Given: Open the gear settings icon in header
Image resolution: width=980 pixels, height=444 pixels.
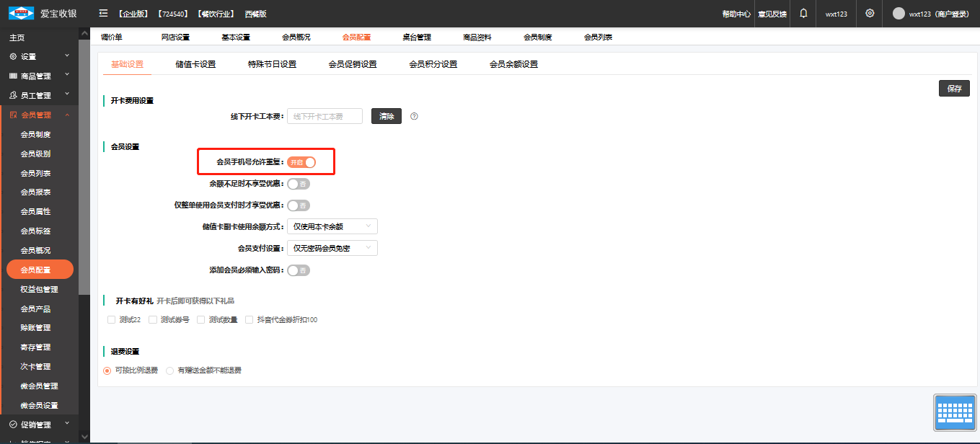Looking at the screenshot, I should point(870,14).
